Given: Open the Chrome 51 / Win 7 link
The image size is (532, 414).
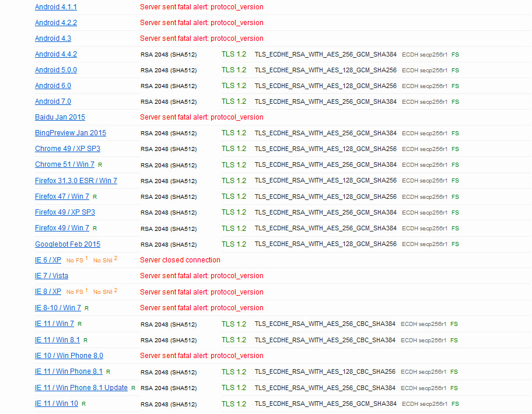Looking at the screenshot, I should 65,164.
